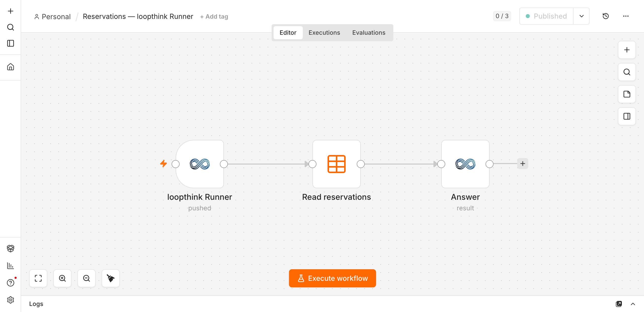Click the canvas search nodes magnifier button
The image size is (644, 312).
click(627, 72)
